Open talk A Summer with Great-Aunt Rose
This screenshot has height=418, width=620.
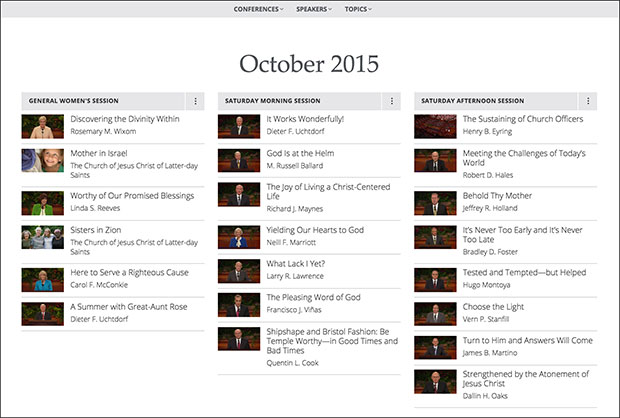click(129, 307)
